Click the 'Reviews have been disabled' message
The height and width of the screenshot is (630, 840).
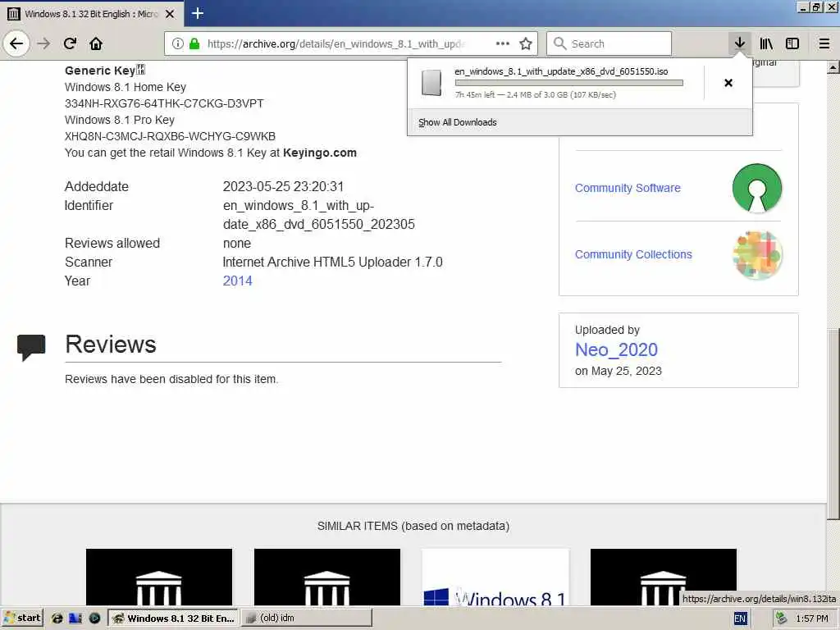(x=171, y=379)
